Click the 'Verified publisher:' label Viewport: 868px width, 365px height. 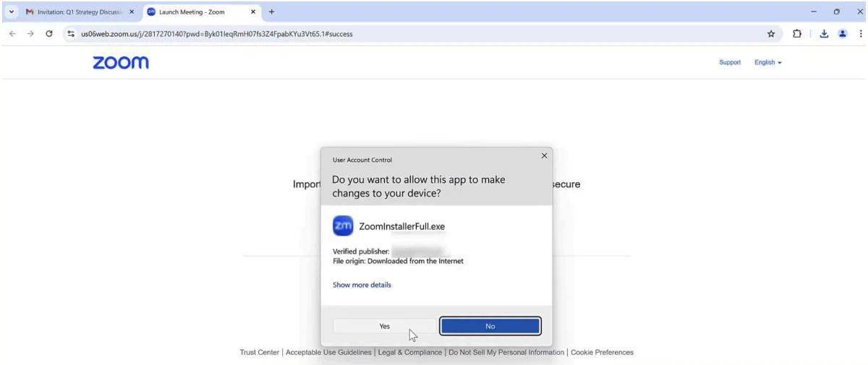(x=361, y=252)
